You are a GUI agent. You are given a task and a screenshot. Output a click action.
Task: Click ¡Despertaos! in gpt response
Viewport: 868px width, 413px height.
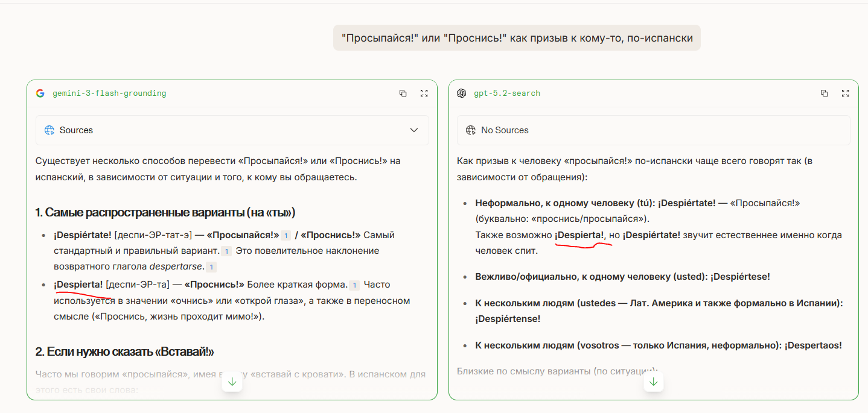pos(813,345)
